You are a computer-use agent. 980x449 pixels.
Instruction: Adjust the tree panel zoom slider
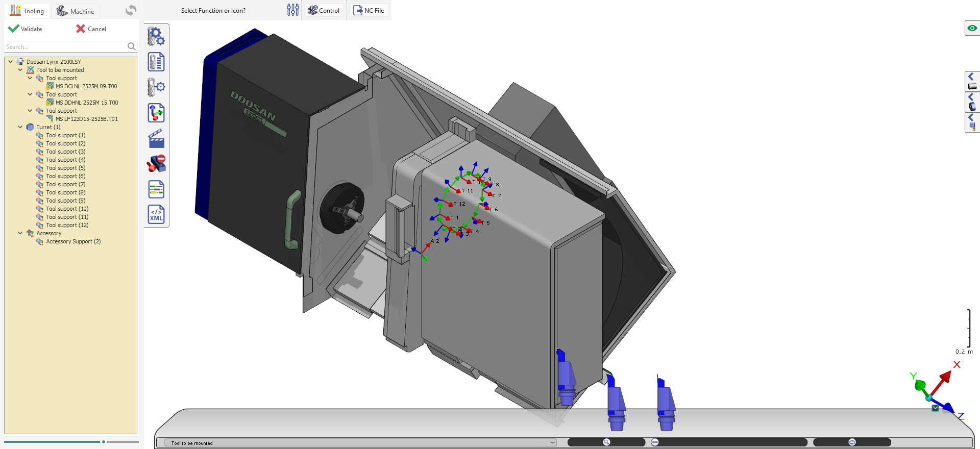coord(104,442)
